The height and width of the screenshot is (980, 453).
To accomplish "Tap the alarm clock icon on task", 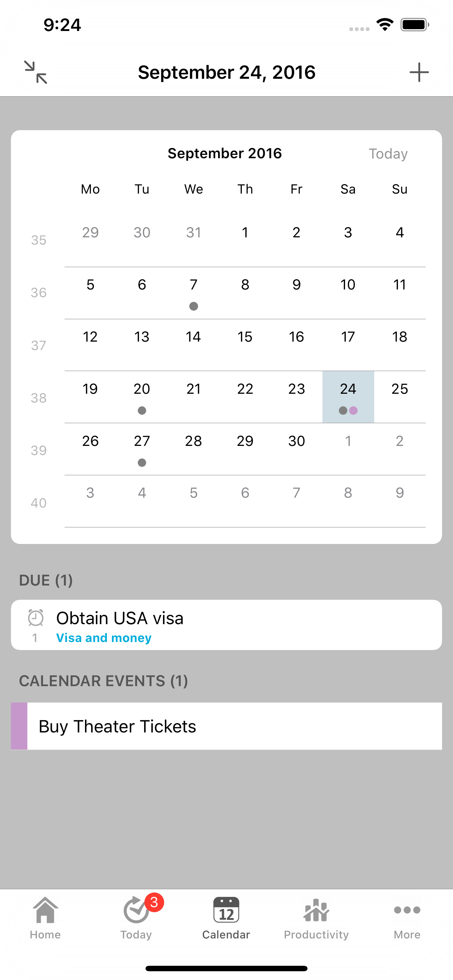I will tap(36, 618).
